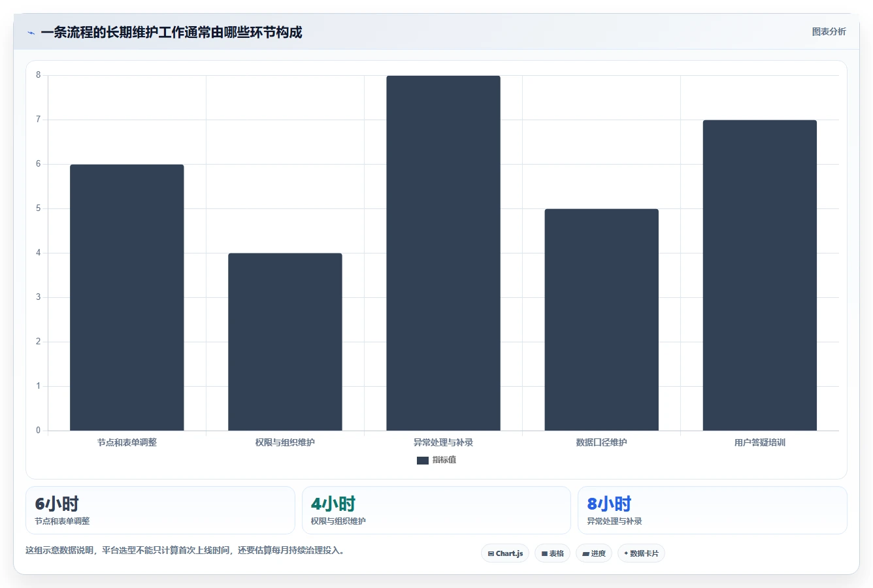Click the 数据口径维护 axis label
Viewport: 873px width, 588px height.
[x=601, y=442]
